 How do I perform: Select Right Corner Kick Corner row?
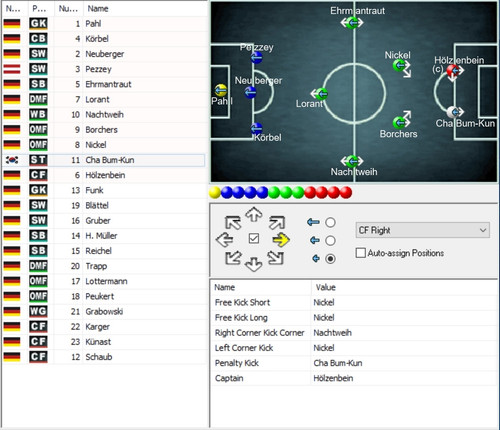click(354, 333)
